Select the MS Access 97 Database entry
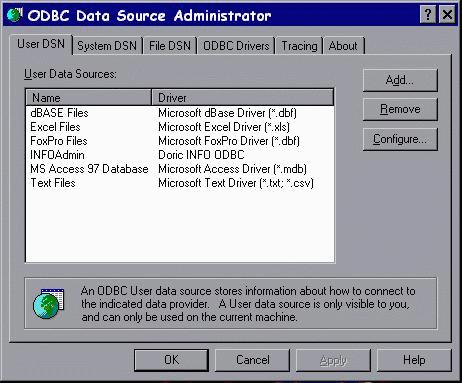Screen dimensions: 462x383 coord(180,169)
